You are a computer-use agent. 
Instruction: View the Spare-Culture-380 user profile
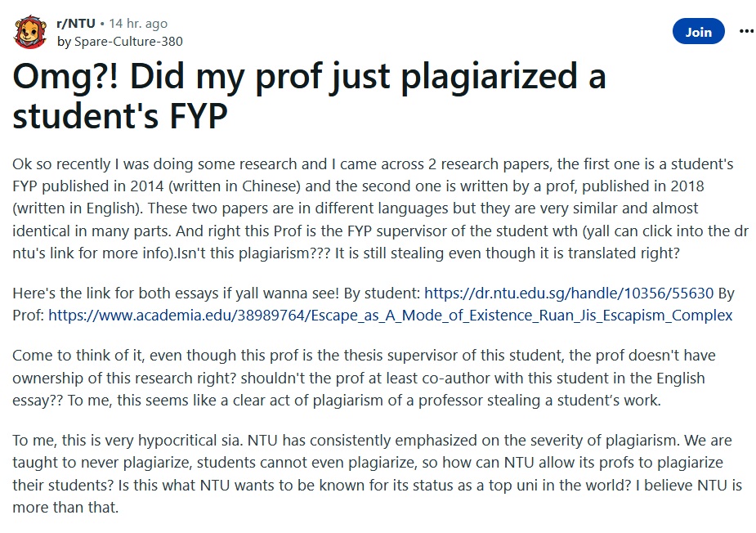128,42
